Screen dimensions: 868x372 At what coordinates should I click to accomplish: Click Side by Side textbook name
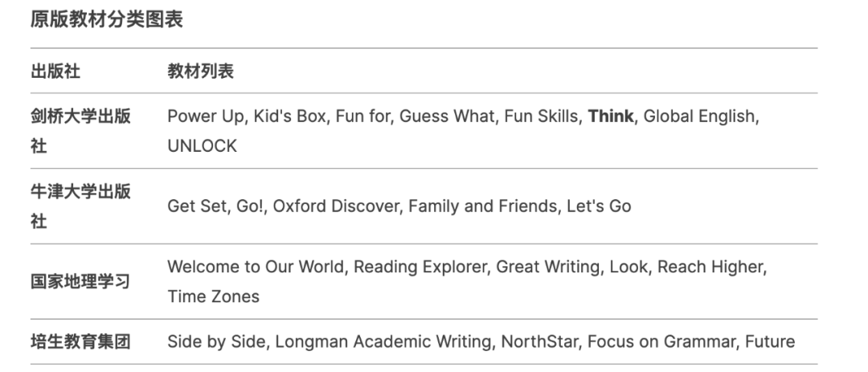click(x=216, y=341)
